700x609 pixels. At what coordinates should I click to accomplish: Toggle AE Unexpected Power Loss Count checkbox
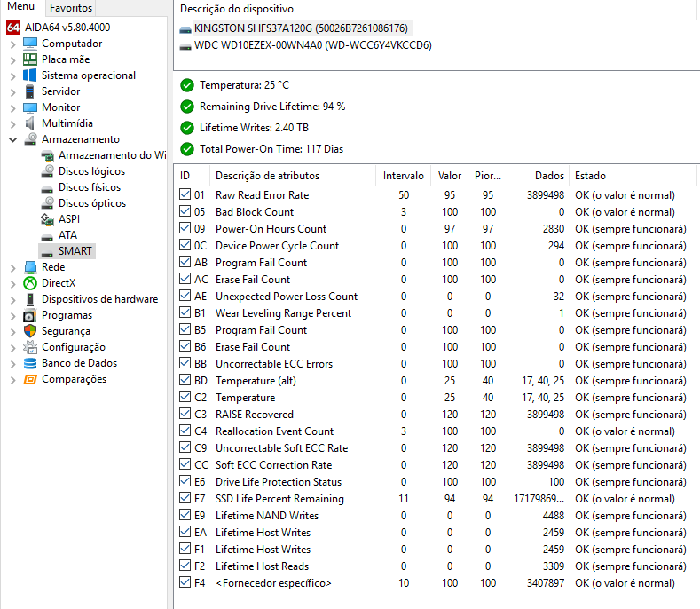[185, 296]
